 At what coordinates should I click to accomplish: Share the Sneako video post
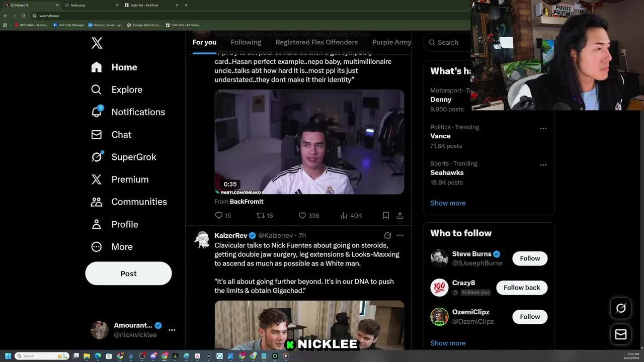pos(400,215)
